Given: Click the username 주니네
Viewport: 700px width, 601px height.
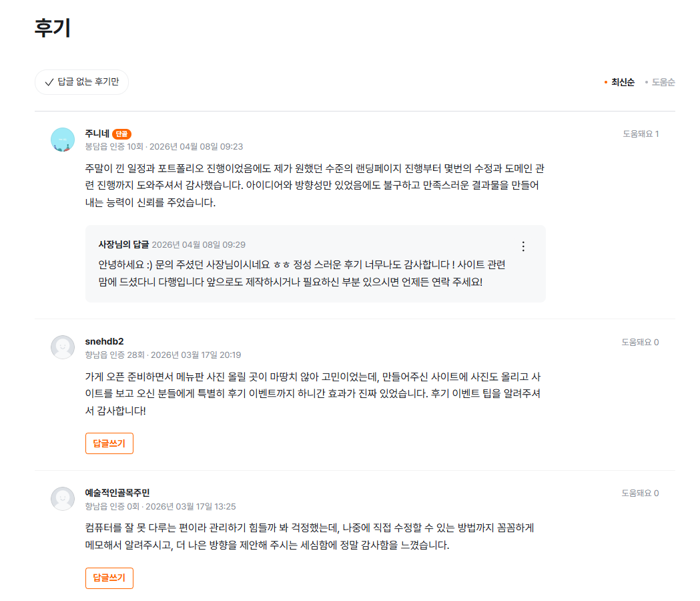Looking at the screenshot, I should pyautogui.click(x=97, y=133).
